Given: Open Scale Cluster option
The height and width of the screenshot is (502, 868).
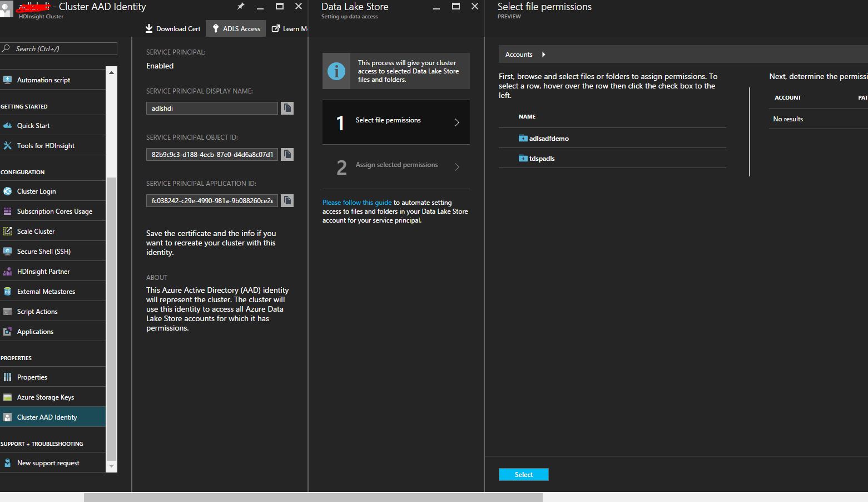Looking at the screenshot, I should pyautogui.click(x=53, y=232).
